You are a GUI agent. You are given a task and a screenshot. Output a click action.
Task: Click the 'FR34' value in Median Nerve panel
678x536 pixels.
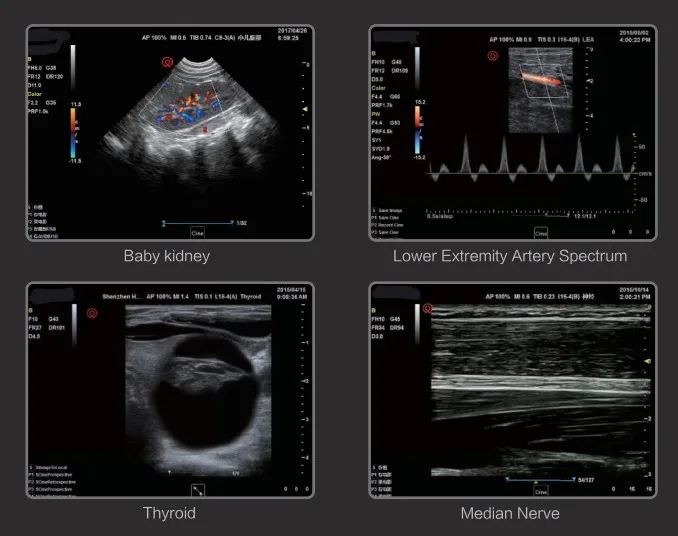(x=378, y=328)
